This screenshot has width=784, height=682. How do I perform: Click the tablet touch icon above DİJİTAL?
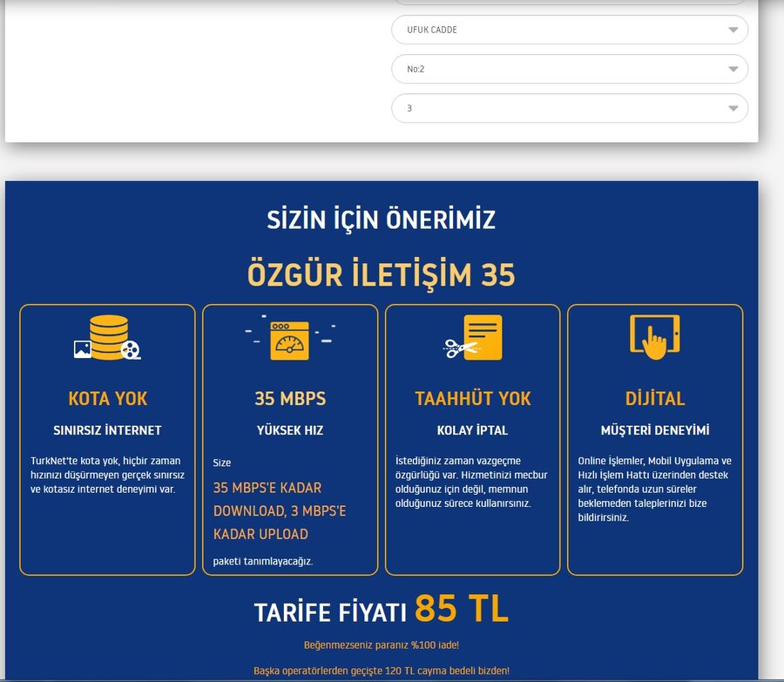pos(654,337)
